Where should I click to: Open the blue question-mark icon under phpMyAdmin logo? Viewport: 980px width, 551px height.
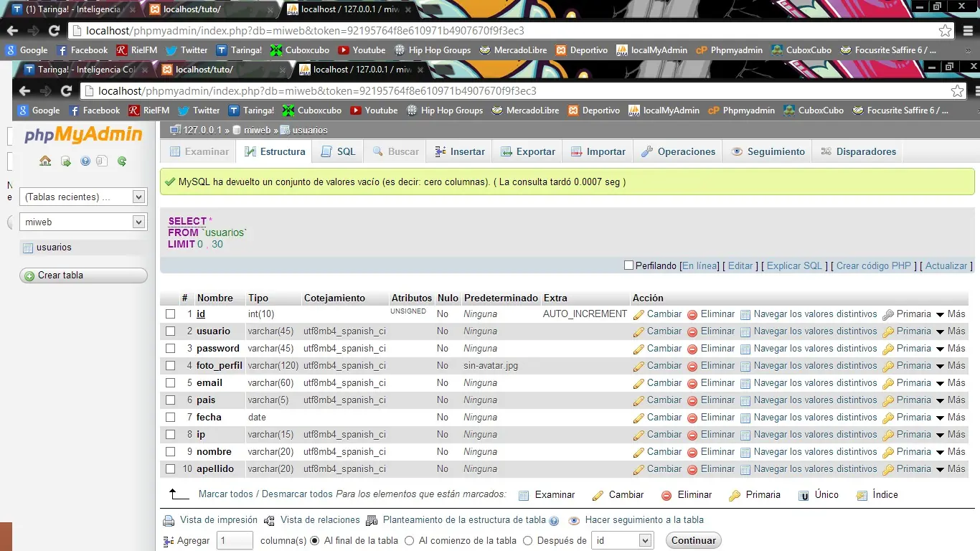85,161
